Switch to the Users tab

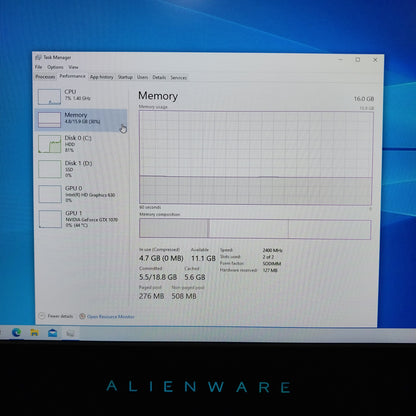point(142,77)
